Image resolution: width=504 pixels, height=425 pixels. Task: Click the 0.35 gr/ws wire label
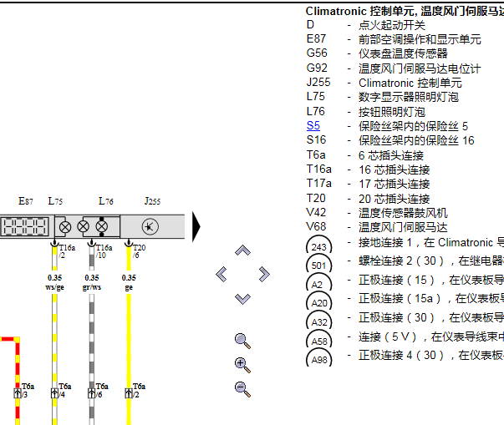pyautogui.click(x=92, y=282)
